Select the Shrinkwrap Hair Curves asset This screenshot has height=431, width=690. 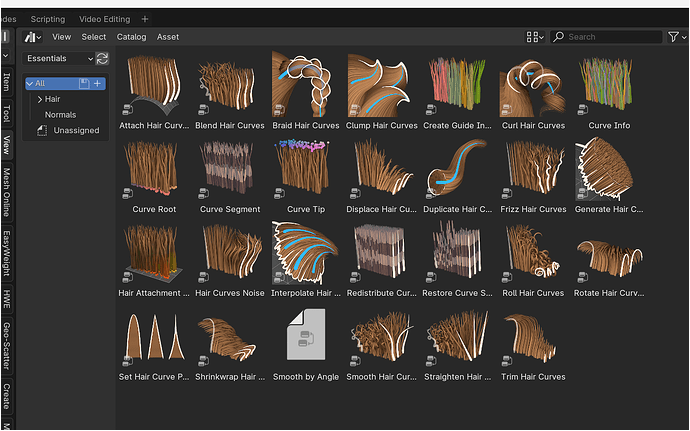point(230,343)
